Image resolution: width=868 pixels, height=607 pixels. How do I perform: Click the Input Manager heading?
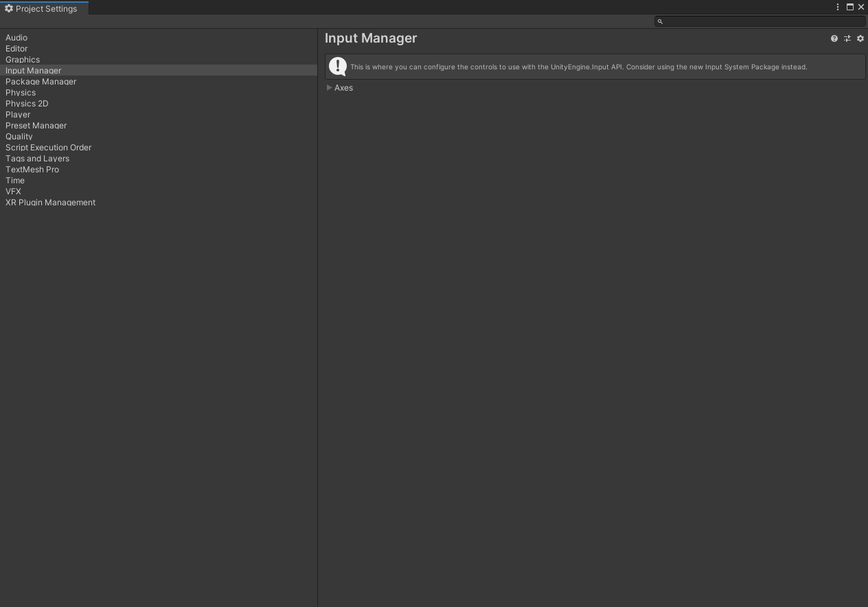click(x=371, y=38)
